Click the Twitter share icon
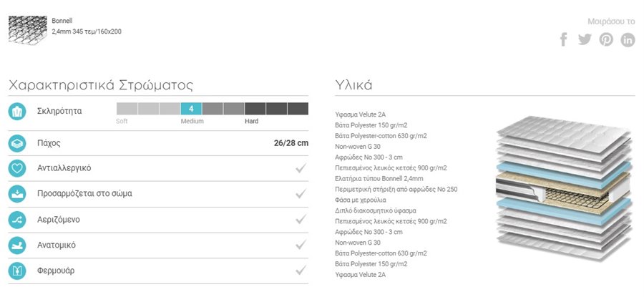This screenshot has height=297, width=644. 585,39
